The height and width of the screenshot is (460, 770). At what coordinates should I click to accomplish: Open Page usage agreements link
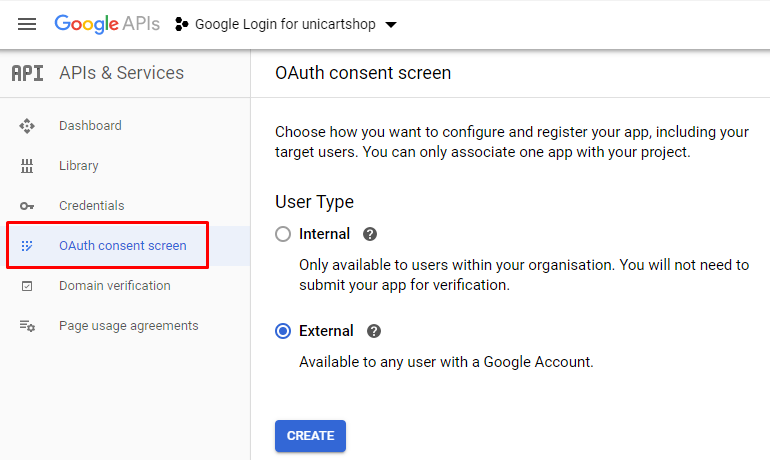click(129, 326)
